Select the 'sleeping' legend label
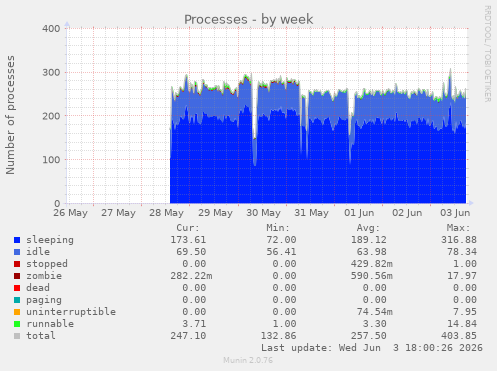Image resolution: width=497 pixels, height=371 pixels. tap(50, 240)
